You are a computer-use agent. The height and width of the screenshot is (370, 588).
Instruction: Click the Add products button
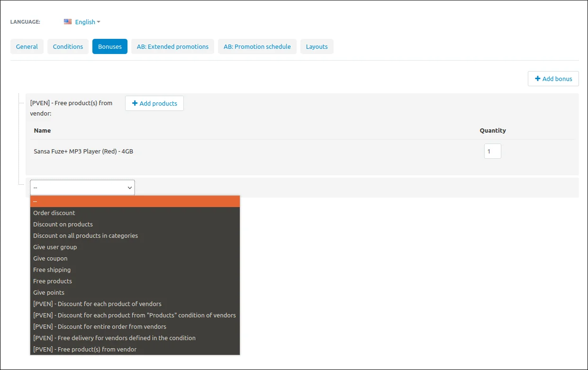154,103
